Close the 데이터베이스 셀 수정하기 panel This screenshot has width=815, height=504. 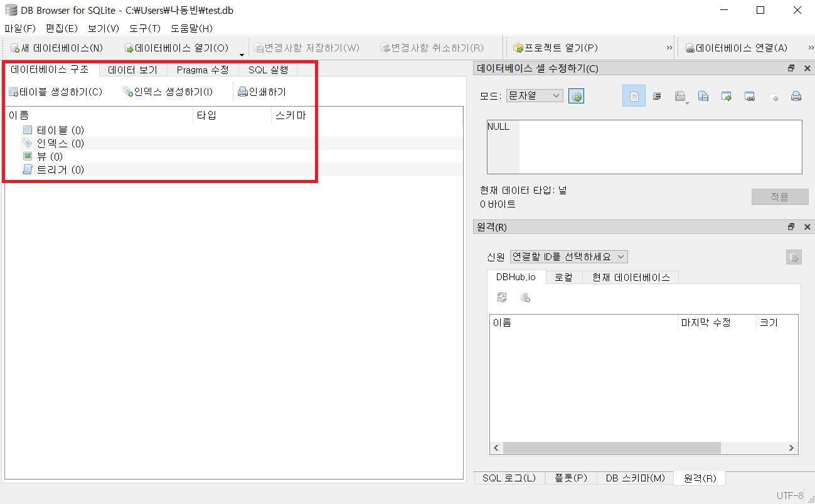click(807, 69)
